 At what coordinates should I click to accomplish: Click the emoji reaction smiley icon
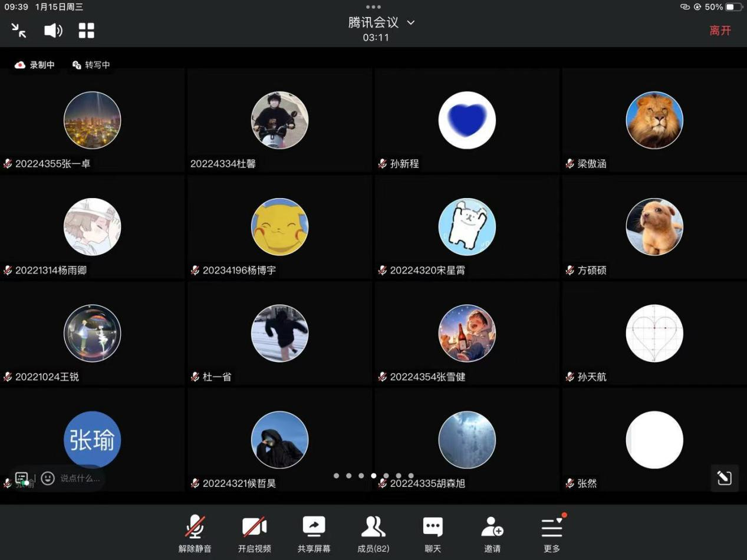[x=48, y=478]
